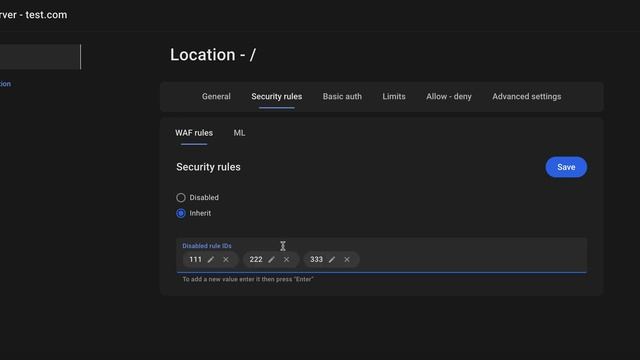Select the WAF rules sub-tab
Screen dimensions: 640x360
(x=194, y=133)
